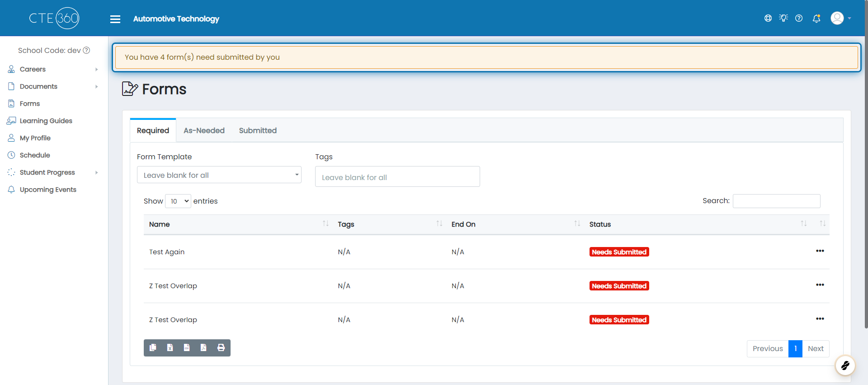The height and width of the screenshot is (385, 868).
Task: Open Careers in the sidebar
Action: click(33, 69)
